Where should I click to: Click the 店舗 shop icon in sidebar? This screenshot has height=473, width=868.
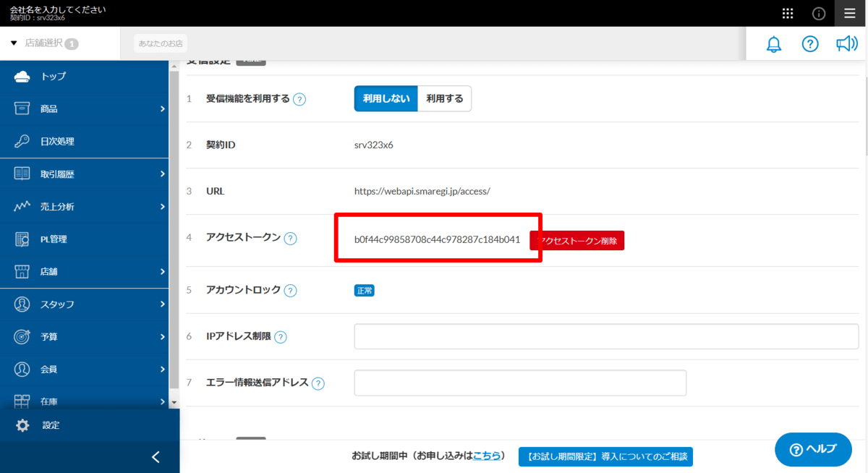click(22, 271)
